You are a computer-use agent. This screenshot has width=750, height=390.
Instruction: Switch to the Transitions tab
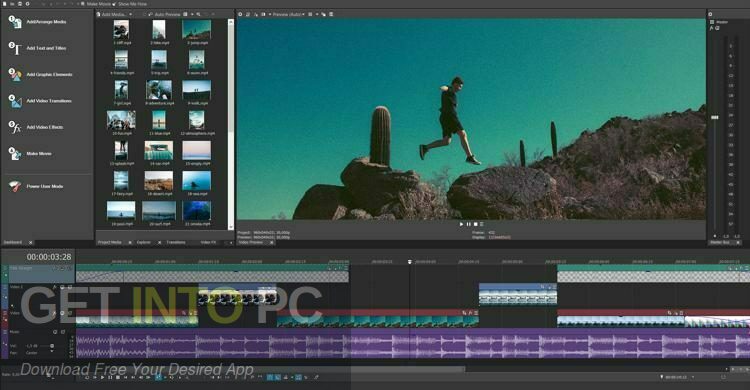pyautogui.click(x=176, y=243)
